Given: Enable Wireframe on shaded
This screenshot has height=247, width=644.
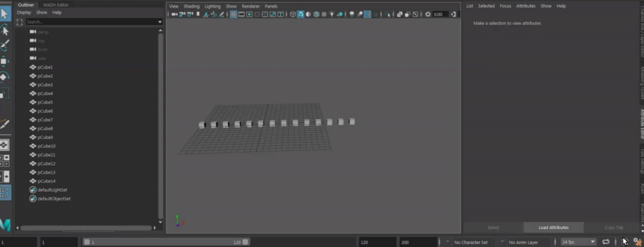Looking at the screenshot, I should click(316, 14).
